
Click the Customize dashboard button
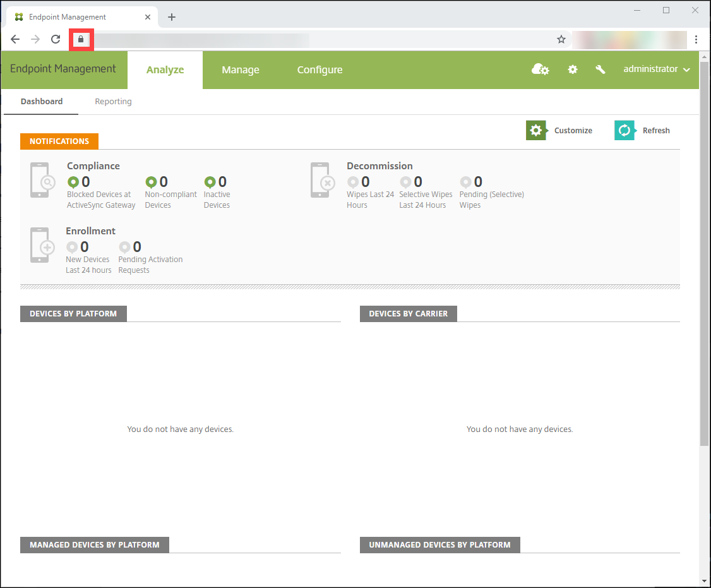[x=559, y=130]
